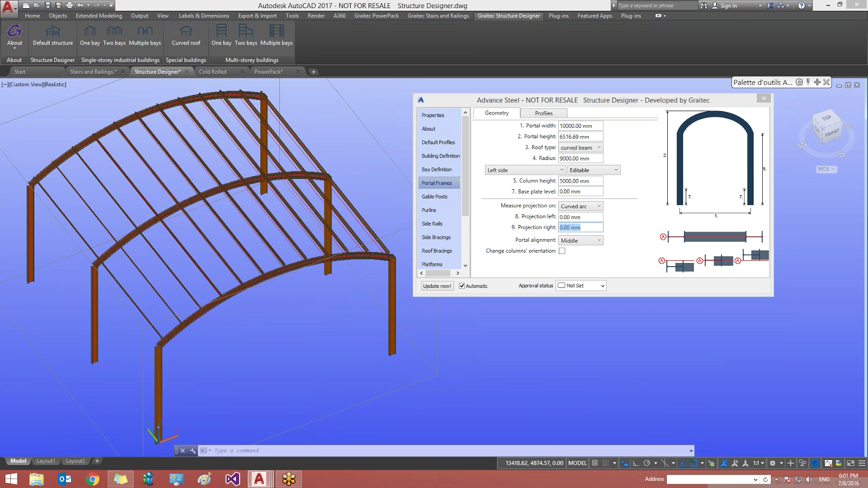The height and width of the screenshot is (488, 868).
Task: Click the Update now! button
Action: (437, 286)
